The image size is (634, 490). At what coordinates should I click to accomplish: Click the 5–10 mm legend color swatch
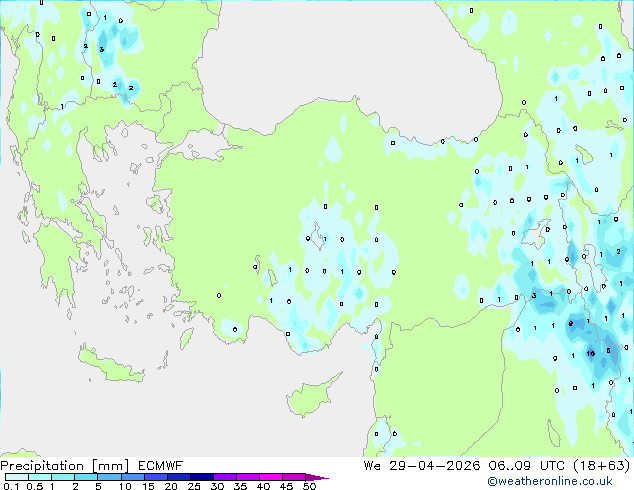tap(109, 477)
